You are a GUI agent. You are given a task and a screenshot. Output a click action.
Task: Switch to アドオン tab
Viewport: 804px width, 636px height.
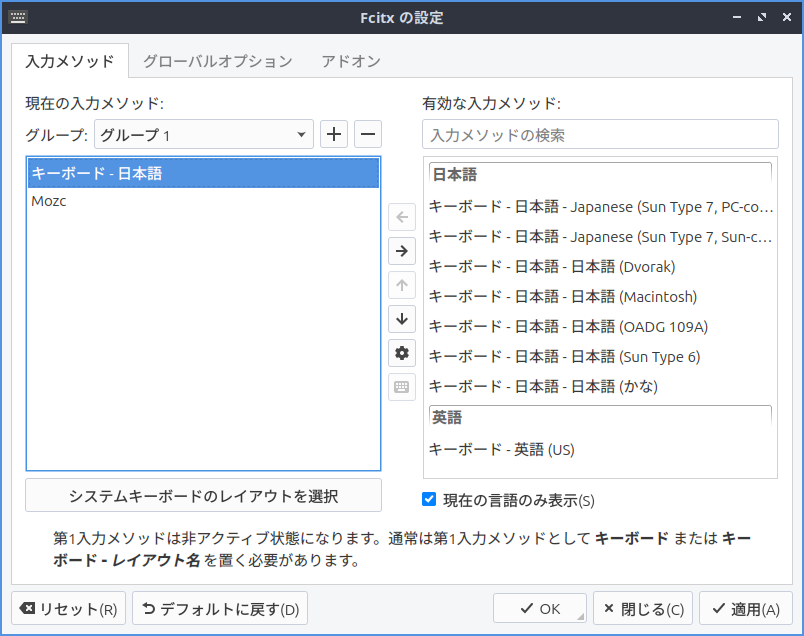pyautogui.click(x=351, y=61)
